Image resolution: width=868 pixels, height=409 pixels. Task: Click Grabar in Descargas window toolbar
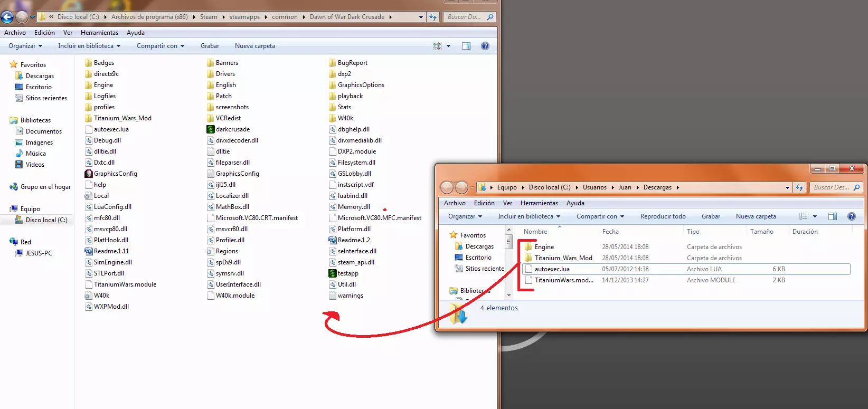point(711,216)
